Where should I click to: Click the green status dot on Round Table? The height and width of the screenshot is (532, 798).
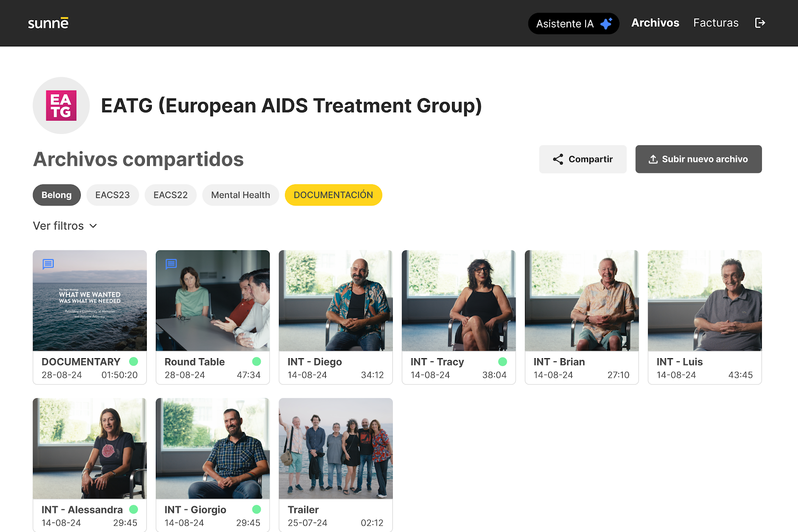256,362
